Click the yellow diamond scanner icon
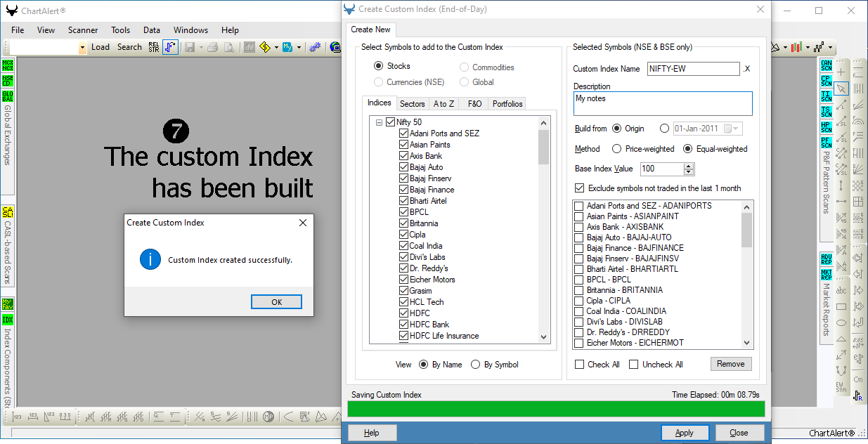This screenshot has height=444, width=868. pyautogui.click(x=265, y=47)
